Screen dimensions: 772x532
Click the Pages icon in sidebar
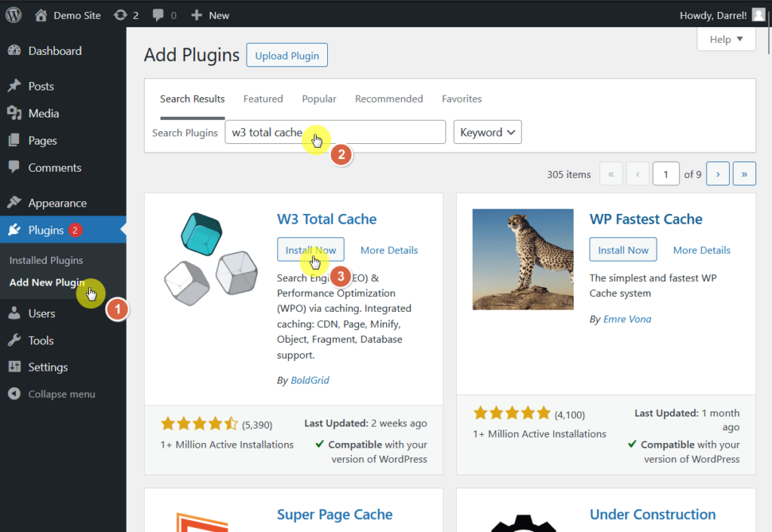pyautogui.click(x=14, y=140)
